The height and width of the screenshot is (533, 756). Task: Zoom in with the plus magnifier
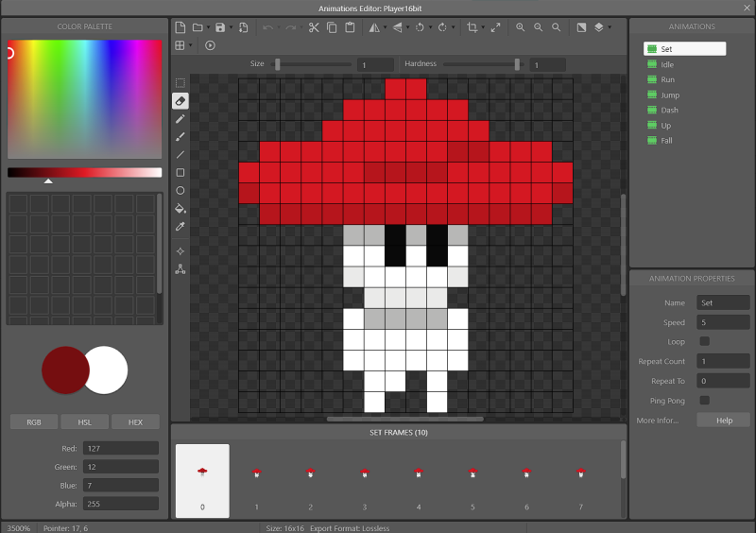(521, 27)
